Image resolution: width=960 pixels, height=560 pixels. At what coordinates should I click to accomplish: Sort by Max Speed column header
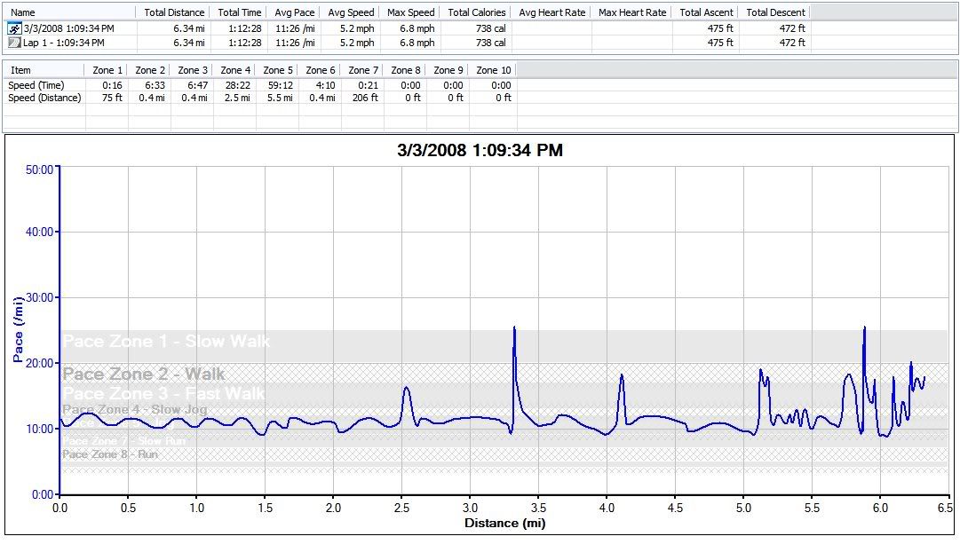410,12
